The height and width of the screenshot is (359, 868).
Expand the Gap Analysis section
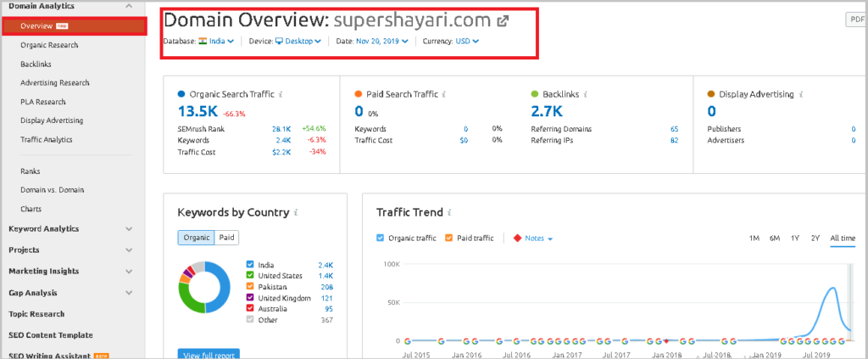pyautogui.click(x=129, y=293)
